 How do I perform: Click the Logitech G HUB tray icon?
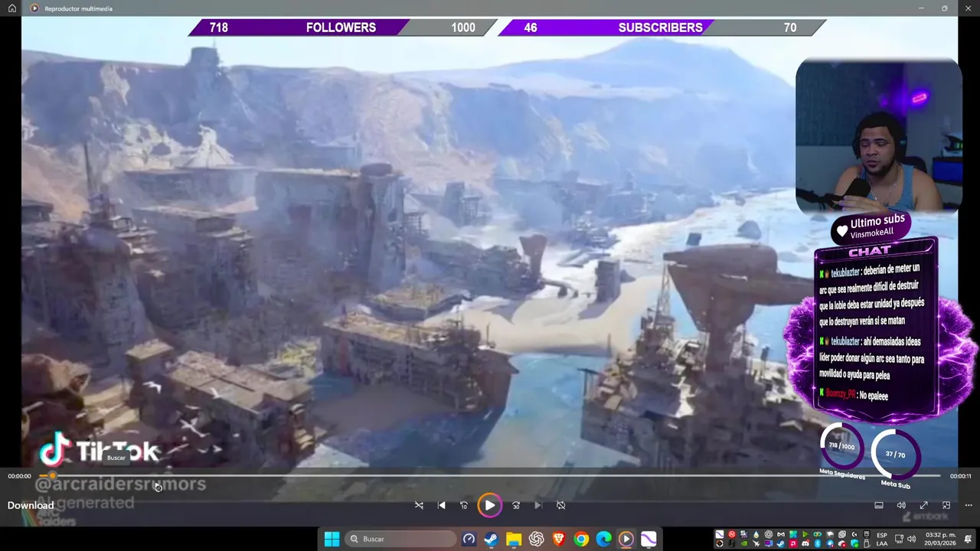854,534
